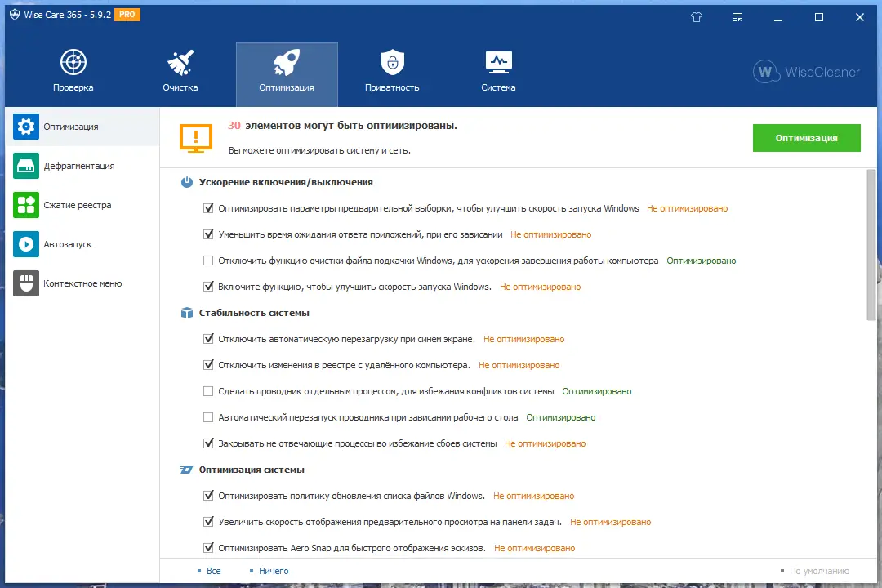Click the Wise Care 365 shield logo
Viewport: 882px width, 588px height.
[15, 15]
